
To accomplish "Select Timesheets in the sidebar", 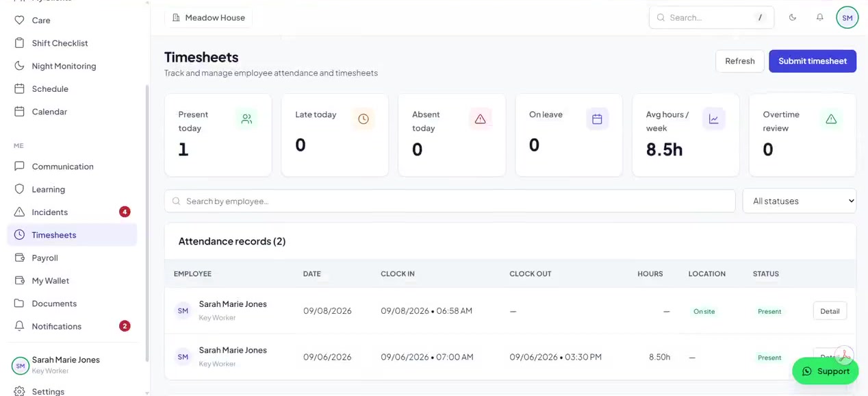I will click(72, 235).
